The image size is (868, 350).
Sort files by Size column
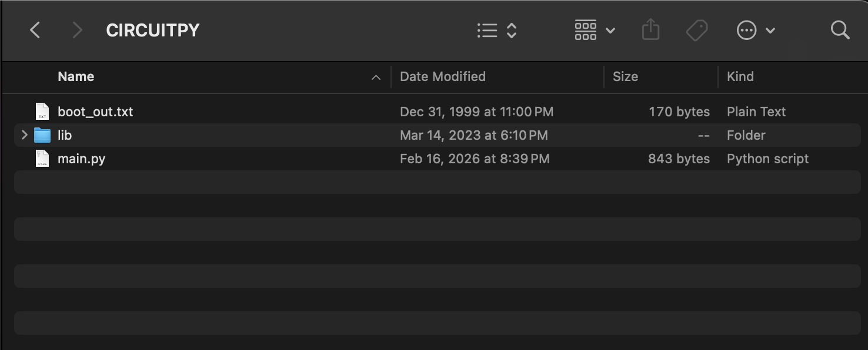tap(625, 77)
